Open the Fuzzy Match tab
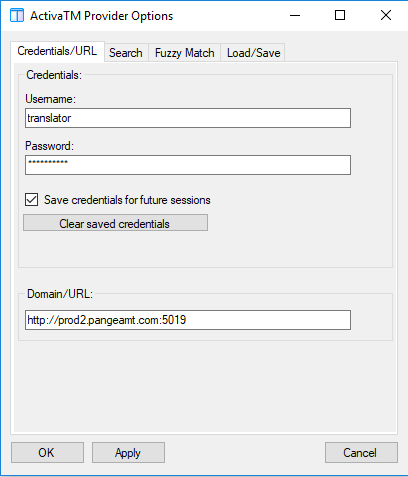This screenshot has width=408, height=477. point(184,53)
